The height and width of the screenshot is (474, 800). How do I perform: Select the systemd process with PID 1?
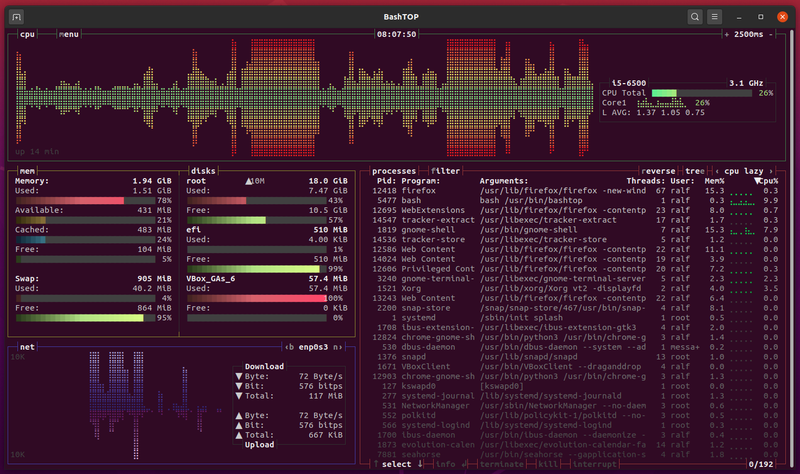[575, 318]
